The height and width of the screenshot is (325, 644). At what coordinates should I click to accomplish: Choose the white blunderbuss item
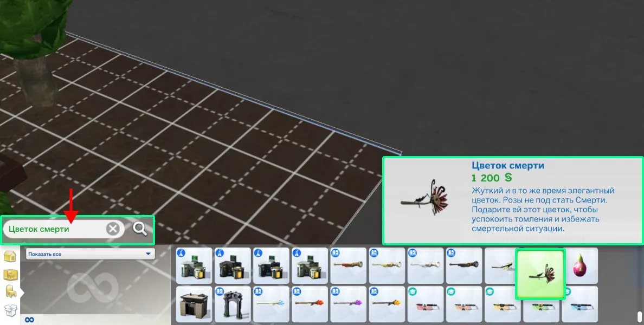pyautogui.click(x=426, y=266)
